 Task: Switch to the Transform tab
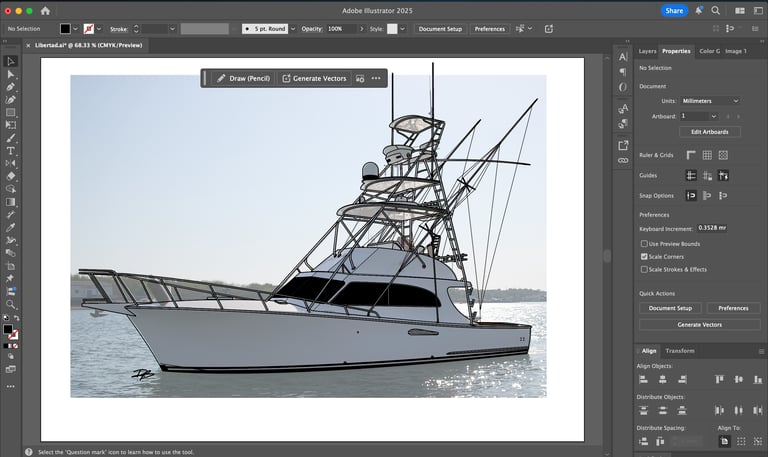pyautogui.click(x=679, y=351)
